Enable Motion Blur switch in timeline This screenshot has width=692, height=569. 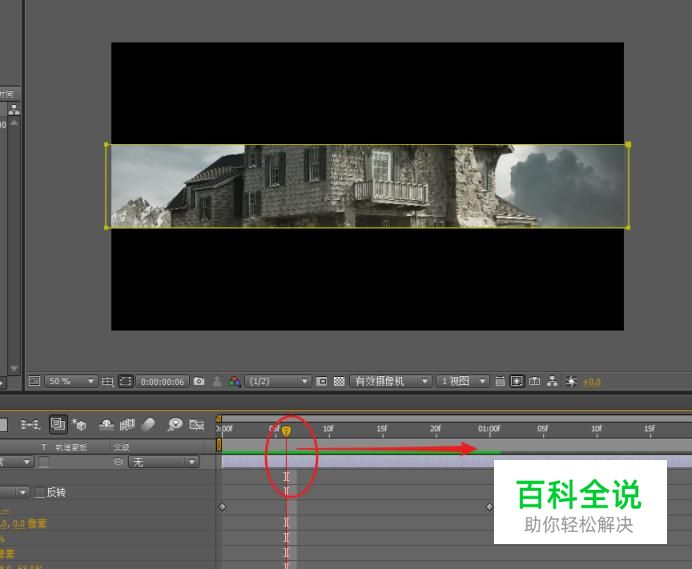149,425
